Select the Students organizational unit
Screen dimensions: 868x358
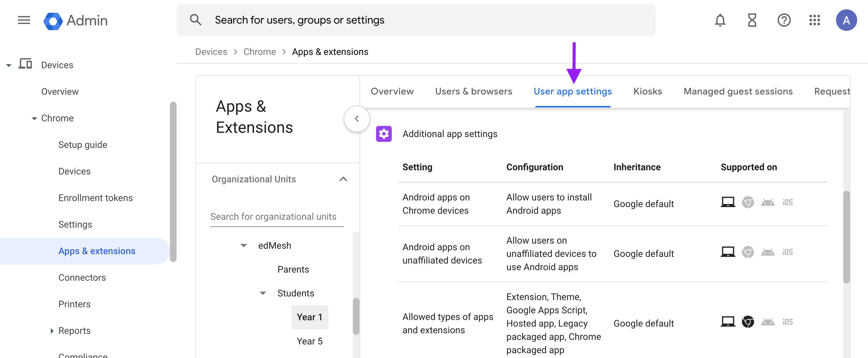[x=296, y=293]
